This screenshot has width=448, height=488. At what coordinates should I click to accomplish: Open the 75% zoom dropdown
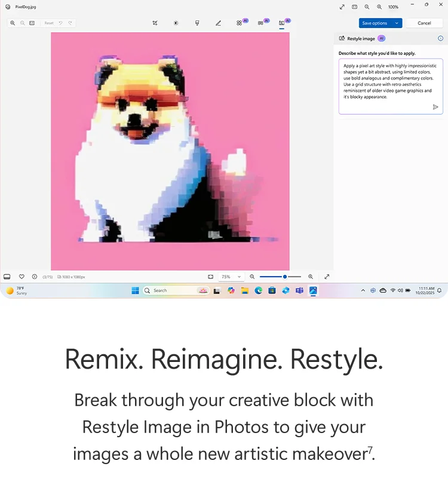click(x=231, y=277)
